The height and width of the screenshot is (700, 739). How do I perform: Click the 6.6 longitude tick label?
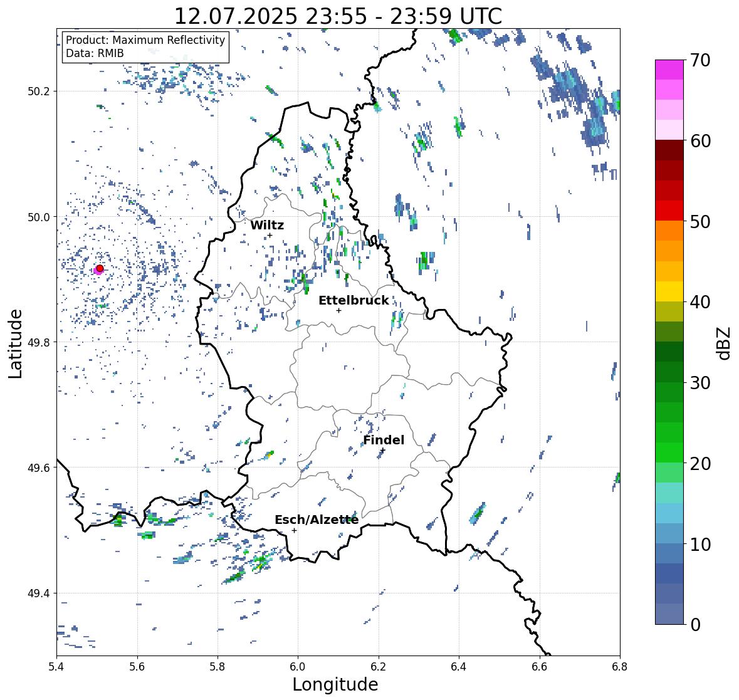[539, 667]
